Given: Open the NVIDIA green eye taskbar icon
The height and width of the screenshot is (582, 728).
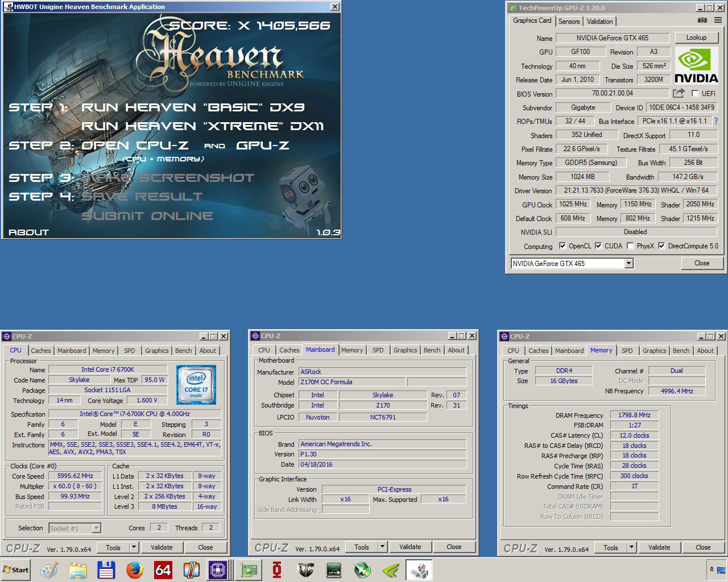Looking at the screenshot, I should pos(391,570).
